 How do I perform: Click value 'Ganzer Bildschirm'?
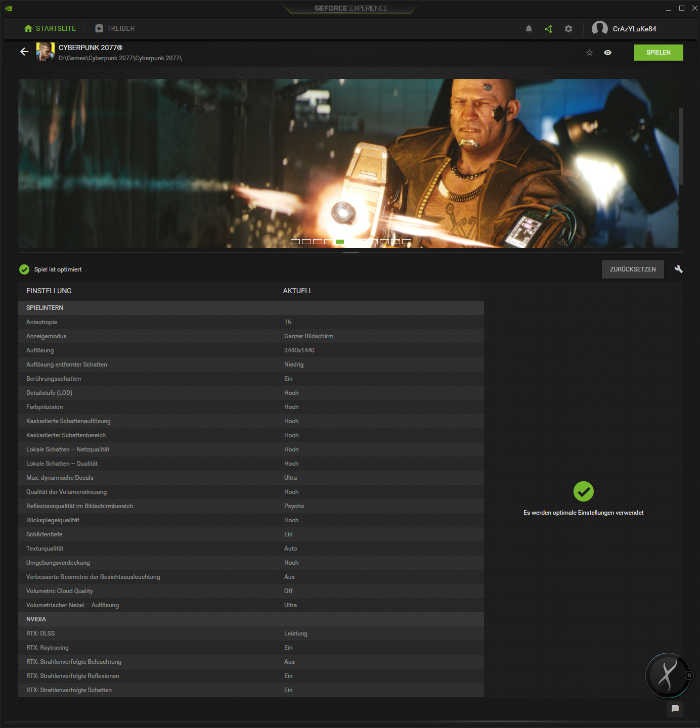(309, 336)
